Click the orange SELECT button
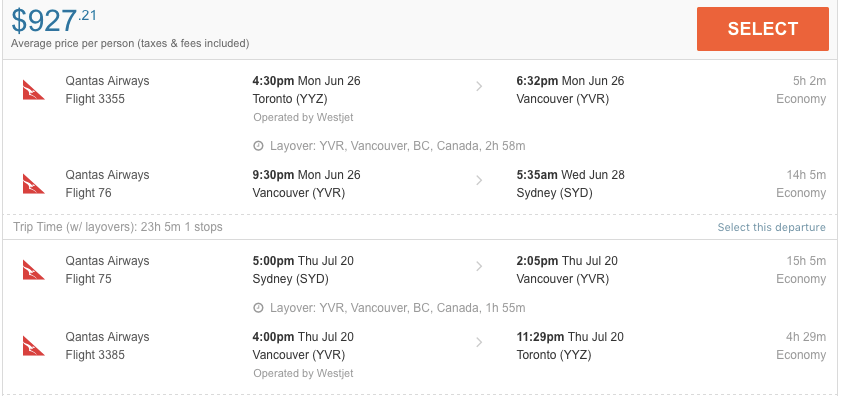 (x=762, y=29)
